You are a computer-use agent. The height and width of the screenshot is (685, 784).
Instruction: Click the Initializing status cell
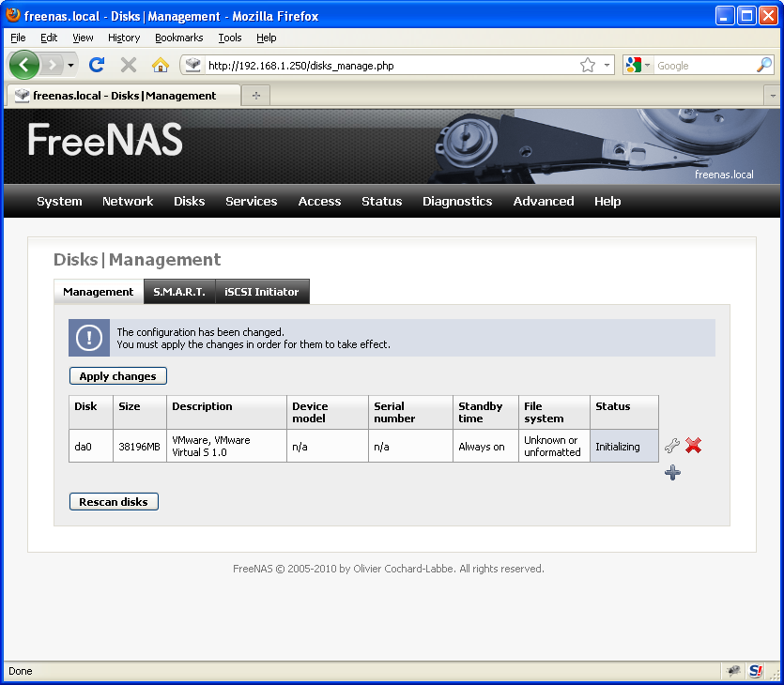624,446
